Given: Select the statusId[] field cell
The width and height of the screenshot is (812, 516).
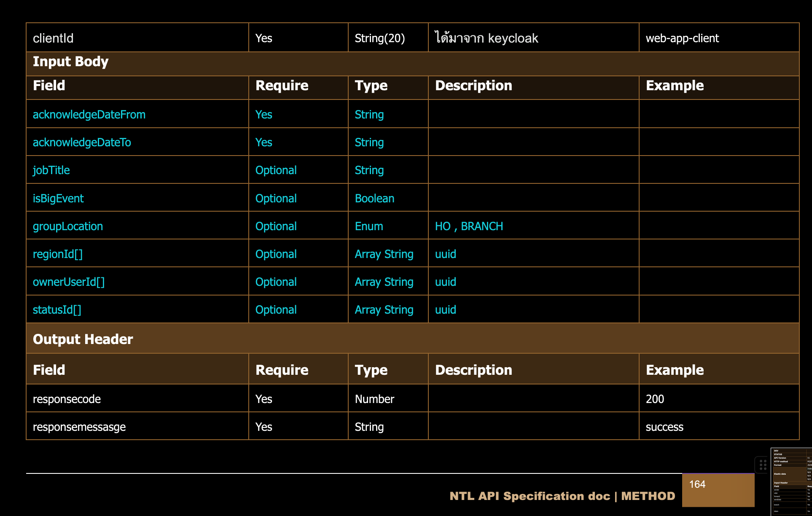Looking at the screenshot, I should tap(57, 310).
